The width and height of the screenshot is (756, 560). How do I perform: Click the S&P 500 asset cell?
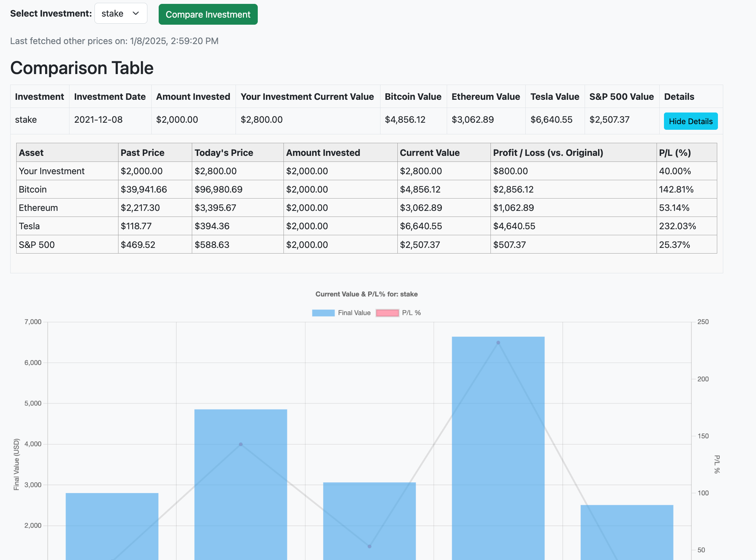coord(37,245)
